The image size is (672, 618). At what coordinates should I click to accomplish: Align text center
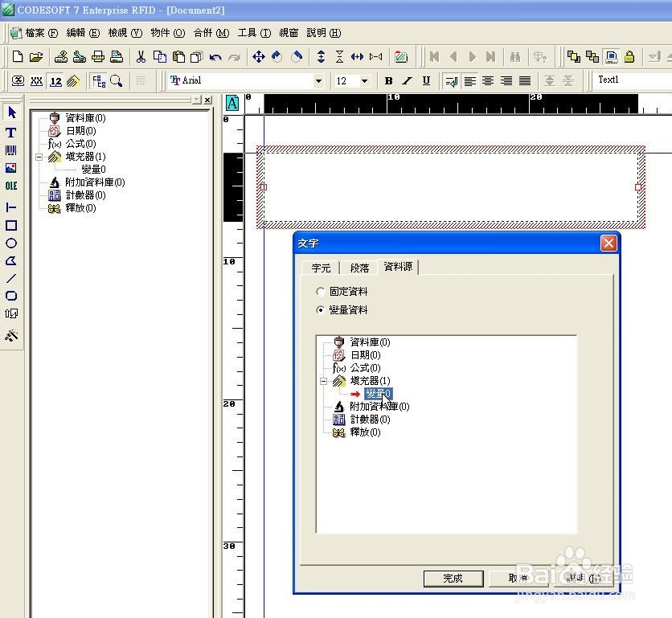488,80
